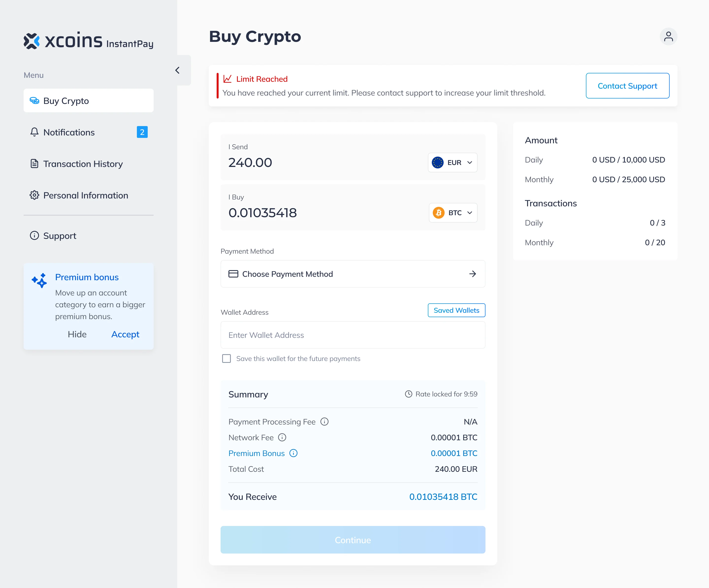Click the notifications badge showing 2
The height and width of the screenshot is (588, 709).
tap(142, 132)
